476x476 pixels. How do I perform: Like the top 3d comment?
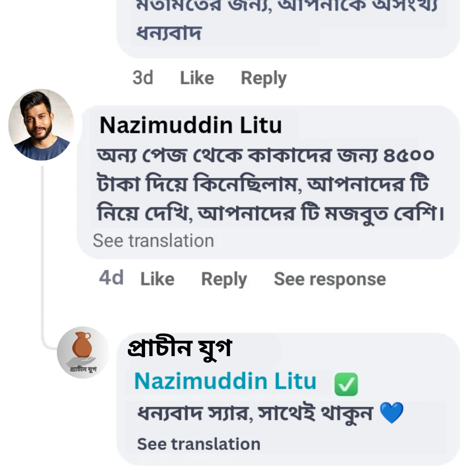(x=197, y=78)
